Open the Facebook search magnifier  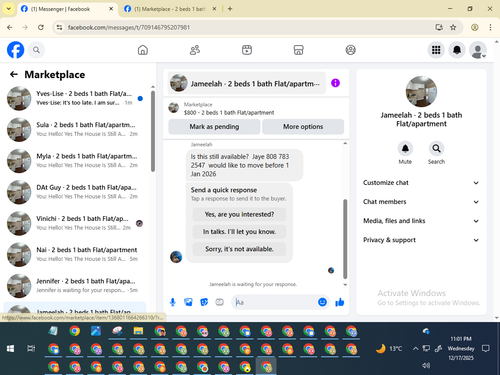pyautogui.click(x=36, y=50)
